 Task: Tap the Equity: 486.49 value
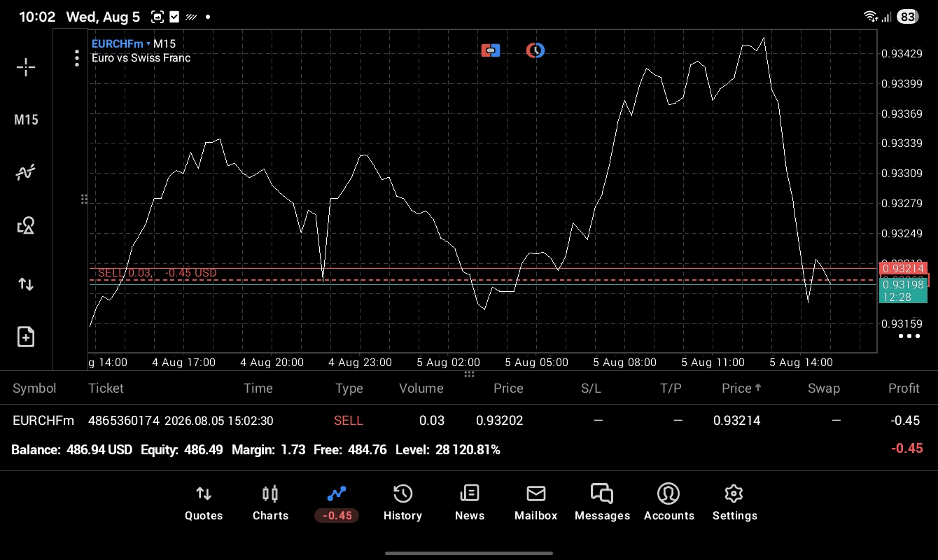click(182, 450)
